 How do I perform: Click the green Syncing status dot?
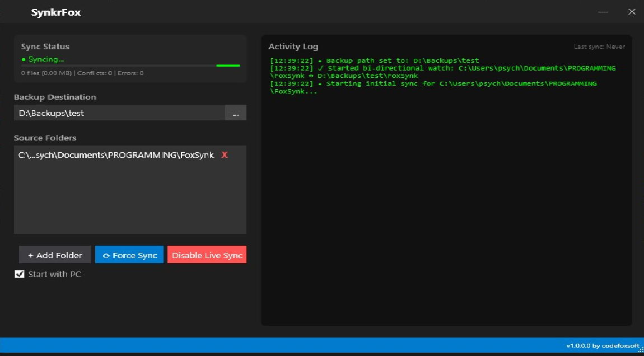[x=23, y=59]
